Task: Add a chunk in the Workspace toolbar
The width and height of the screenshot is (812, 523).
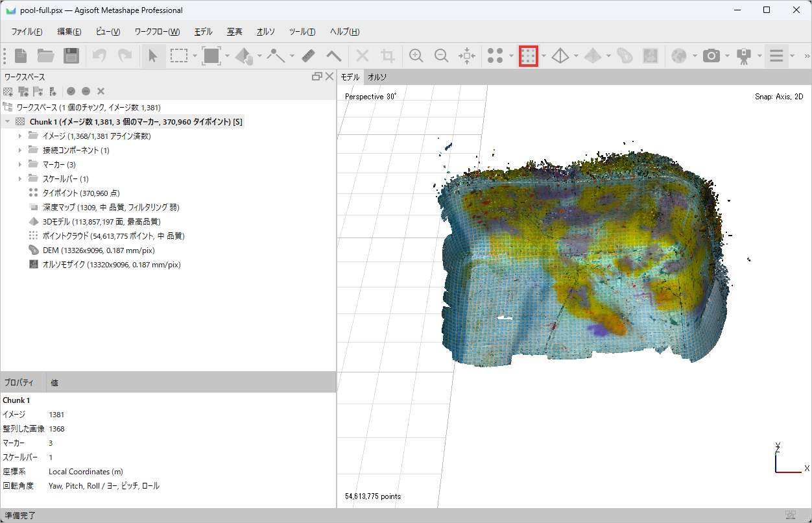Action: coord(8,91)
